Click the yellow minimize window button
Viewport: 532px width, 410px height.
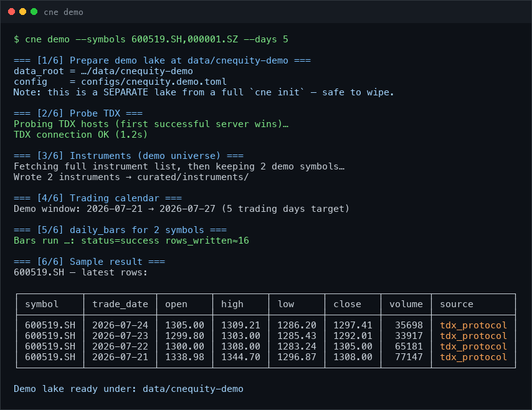(22, 12)
